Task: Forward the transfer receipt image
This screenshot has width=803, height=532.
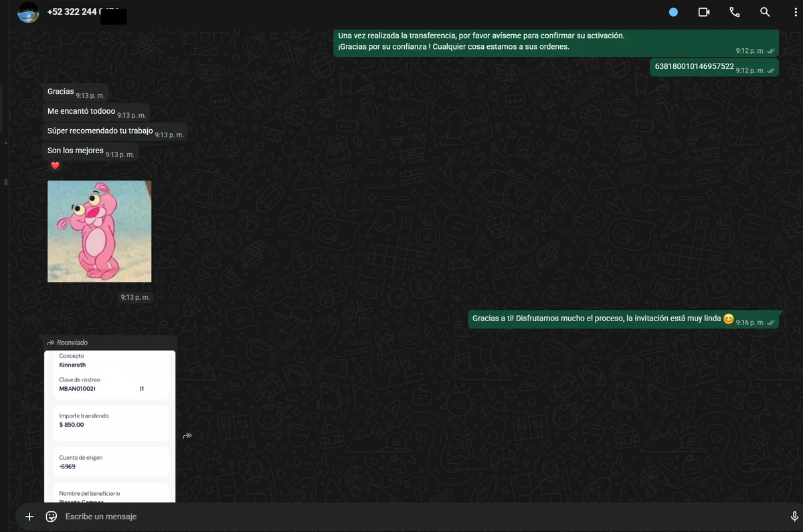Action: (x=187, y=436)
